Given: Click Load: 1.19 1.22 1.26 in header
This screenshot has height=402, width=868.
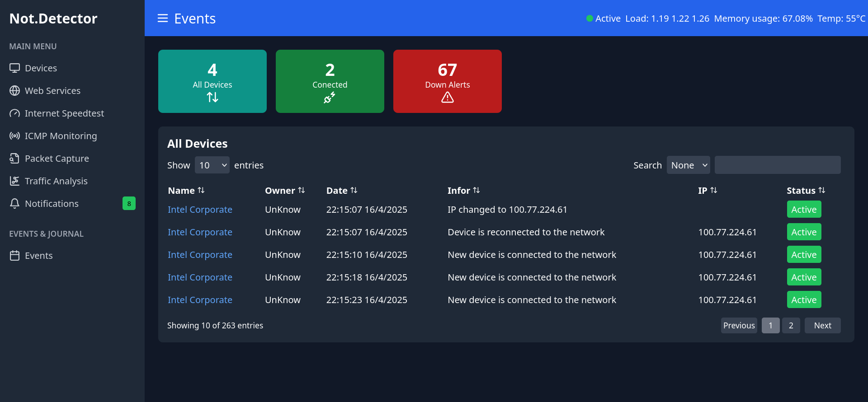Looking at the screenshot, I should [667, 19].
